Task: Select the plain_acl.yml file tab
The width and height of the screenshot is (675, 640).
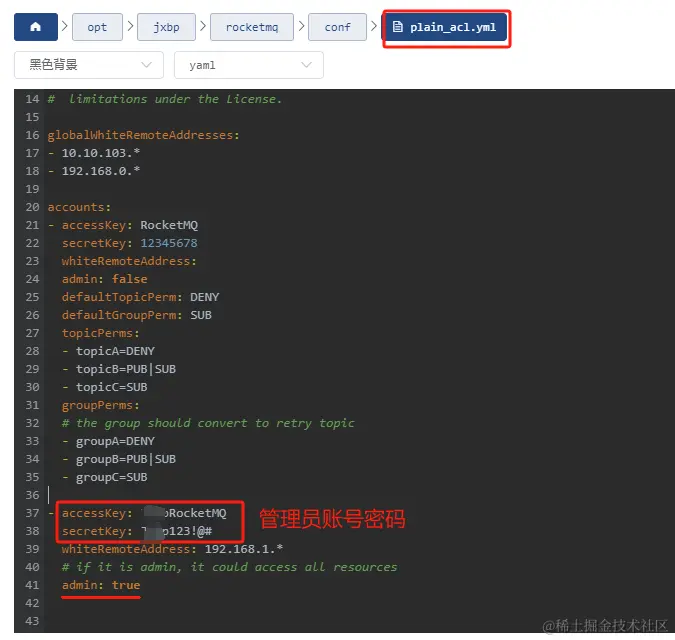Action: coord(446,27)
